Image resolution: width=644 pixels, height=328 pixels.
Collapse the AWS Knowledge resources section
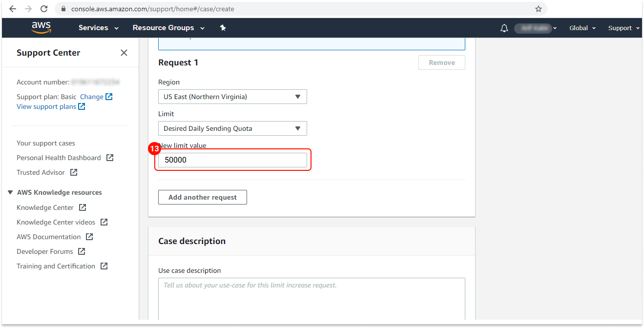coord(10,192)
